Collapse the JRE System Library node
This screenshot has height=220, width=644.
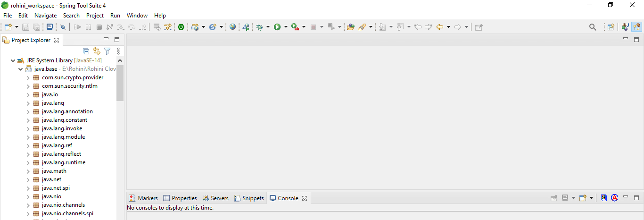pos(13,60)
